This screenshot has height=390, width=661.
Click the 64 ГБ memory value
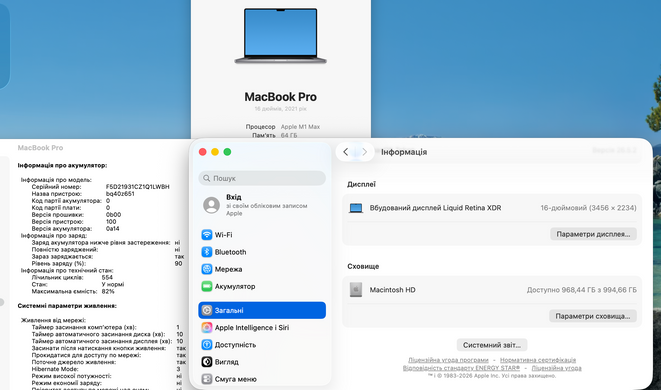(x=289, y=135)
